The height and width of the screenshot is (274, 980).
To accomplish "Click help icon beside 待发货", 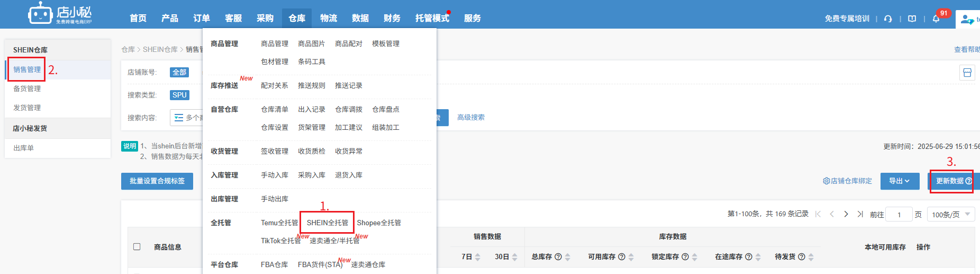I will click(802, 257).
